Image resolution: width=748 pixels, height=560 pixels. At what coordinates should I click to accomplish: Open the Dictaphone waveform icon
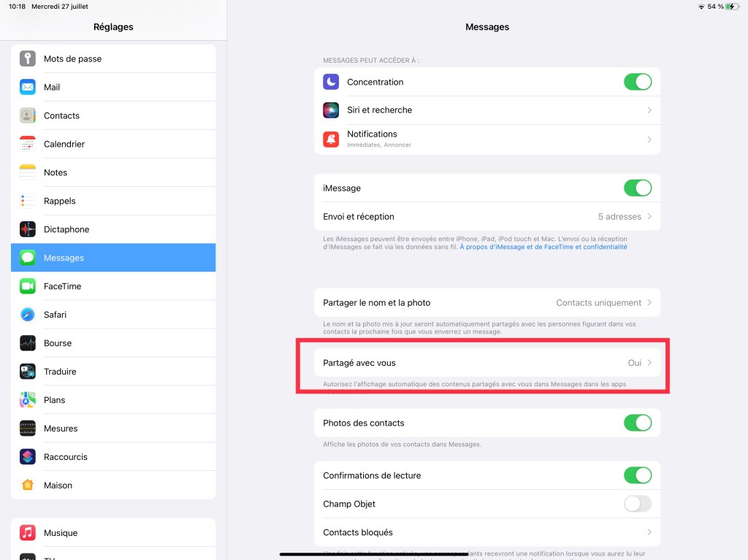28,230
